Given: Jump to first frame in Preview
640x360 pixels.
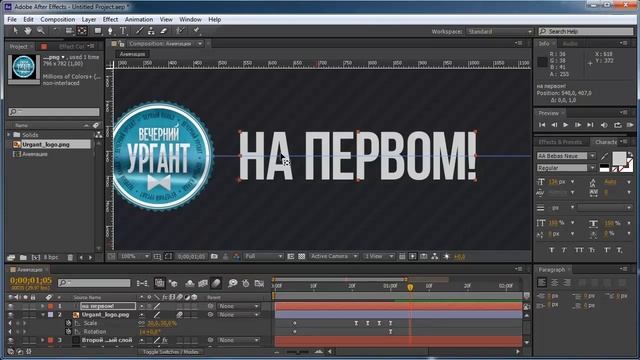Looking at the screenshot, I should (x=542, y=125).
